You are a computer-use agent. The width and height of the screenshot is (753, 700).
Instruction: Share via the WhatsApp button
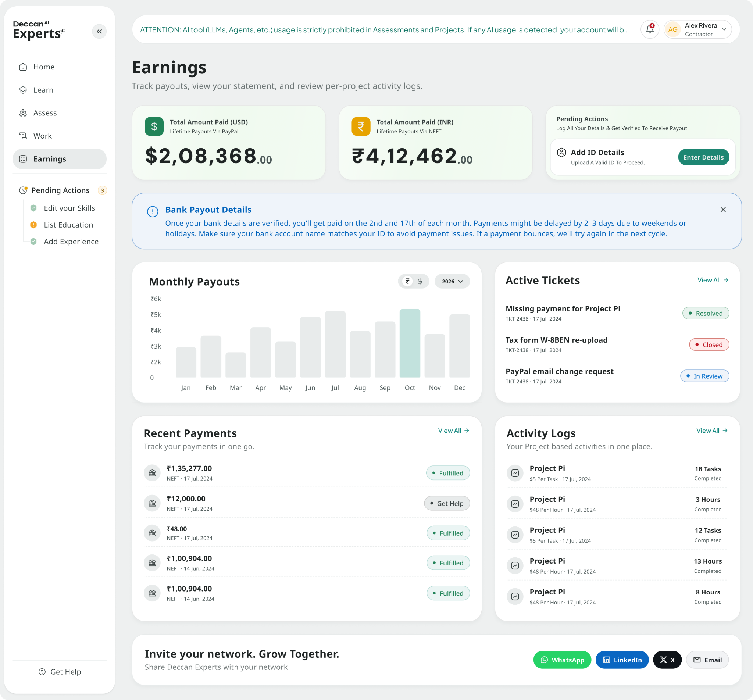click(x=562, y=660)
